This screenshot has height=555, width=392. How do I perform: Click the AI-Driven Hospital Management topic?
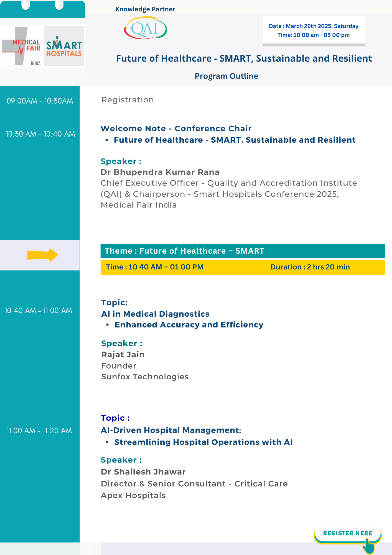pyautogui.click(x=171, y=430)
